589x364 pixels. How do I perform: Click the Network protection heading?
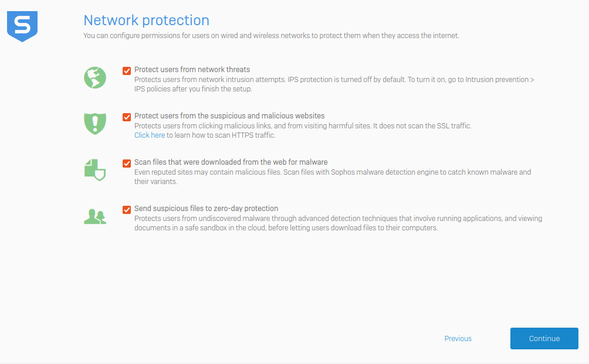147,21
